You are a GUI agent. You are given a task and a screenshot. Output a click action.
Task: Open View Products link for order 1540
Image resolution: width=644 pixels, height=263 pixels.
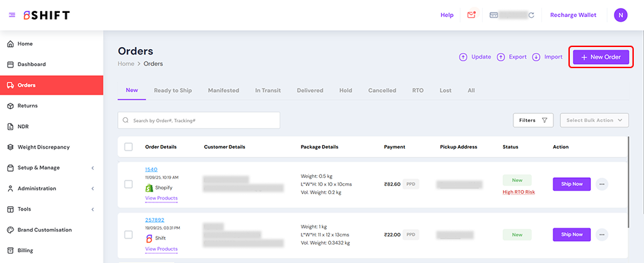(x=161, y=198)
